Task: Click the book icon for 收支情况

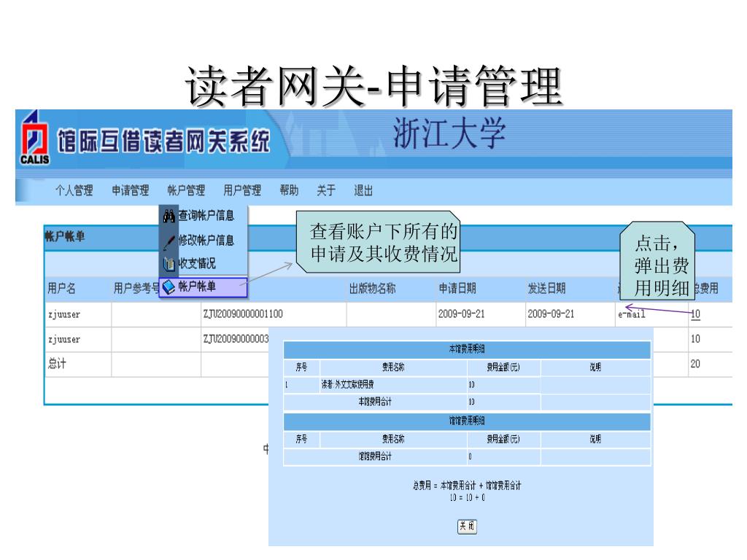Action: pyautogui.click(x=169, y=264)
